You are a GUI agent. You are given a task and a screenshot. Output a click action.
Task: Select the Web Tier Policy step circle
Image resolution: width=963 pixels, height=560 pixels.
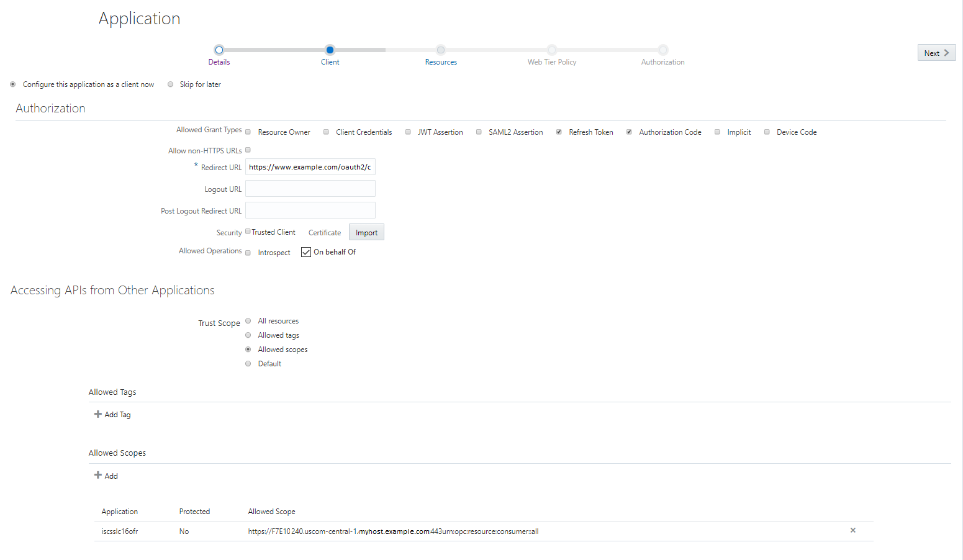pos(551,49)
